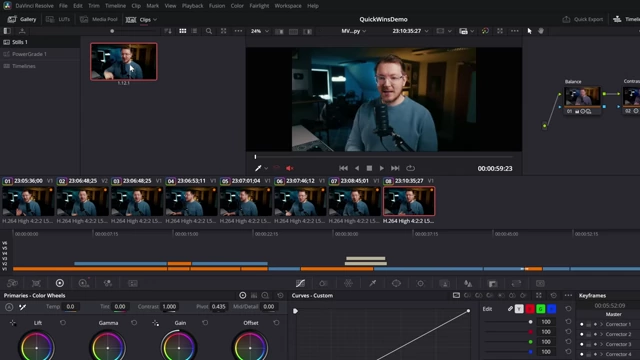Adjust the Lift color wheel
Image resolution: width=640 pixels, height=360 pixels.
point(37,348)
